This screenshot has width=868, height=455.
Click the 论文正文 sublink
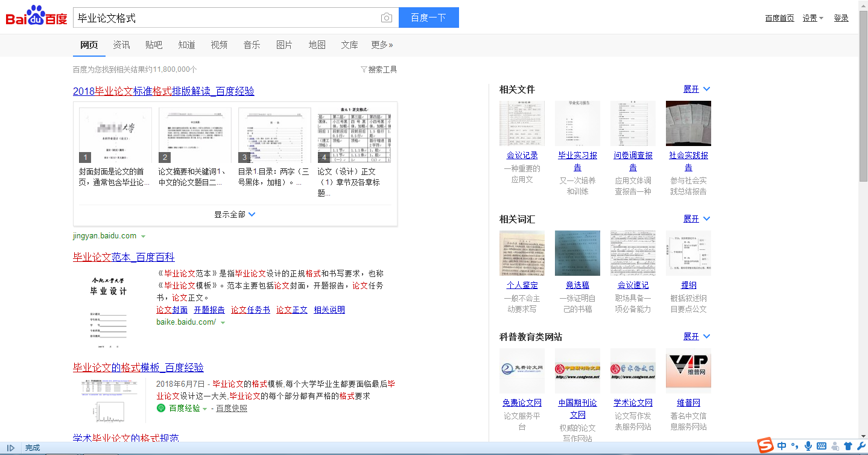click(292, 310)
